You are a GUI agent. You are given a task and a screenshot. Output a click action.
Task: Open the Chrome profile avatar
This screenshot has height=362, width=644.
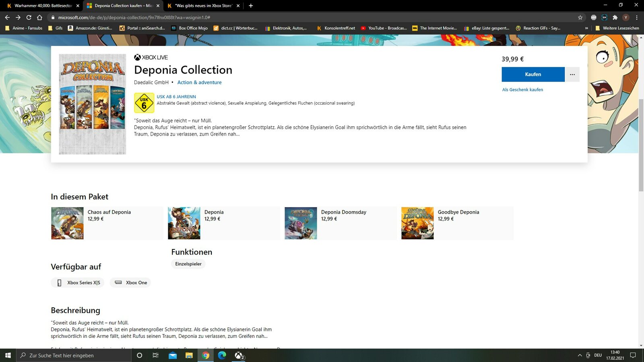pos(626,17)
